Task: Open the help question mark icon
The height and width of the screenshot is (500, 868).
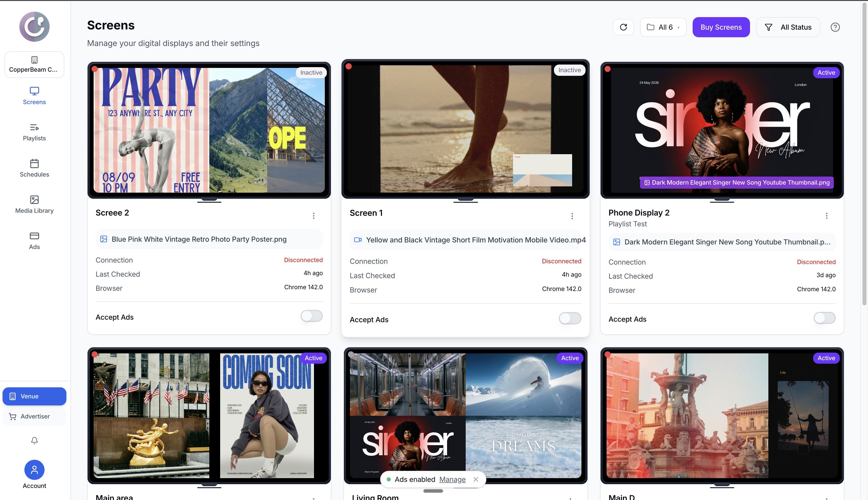Action: pyautogui.click(x=835, y=27)
